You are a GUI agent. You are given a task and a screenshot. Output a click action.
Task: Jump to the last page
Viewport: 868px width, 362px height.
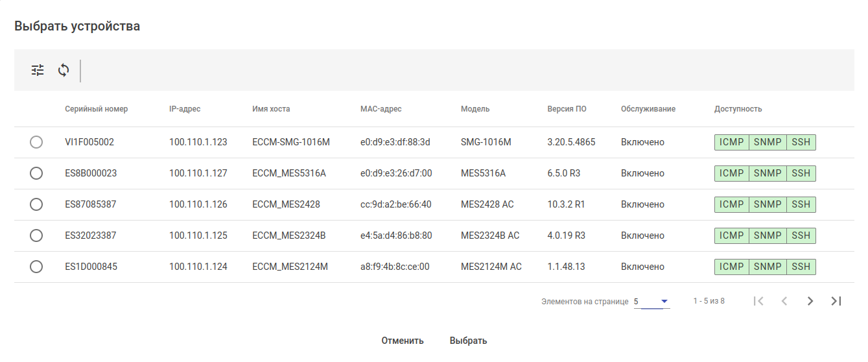click(x=836, y=301)
